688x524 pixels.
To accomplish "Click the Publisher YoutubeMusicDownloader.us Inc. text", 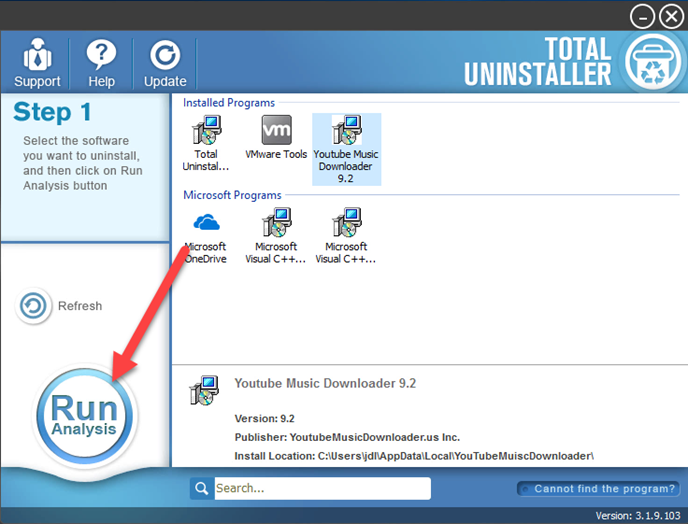I will coord(347,437).
